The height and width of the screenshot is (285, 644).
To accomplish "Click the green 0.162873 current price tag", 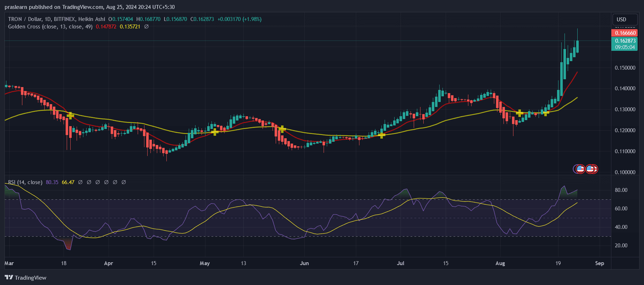I will [x=625, y=41].
